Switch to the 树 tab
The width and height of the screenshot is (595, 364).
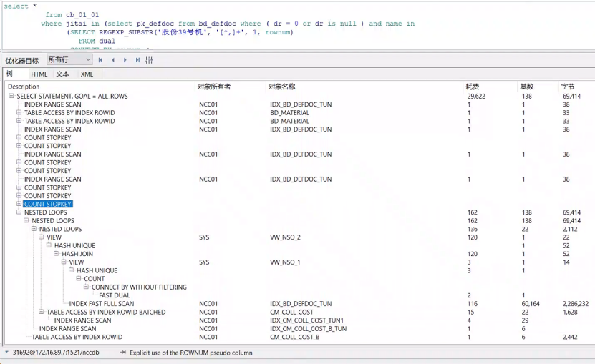9,74
